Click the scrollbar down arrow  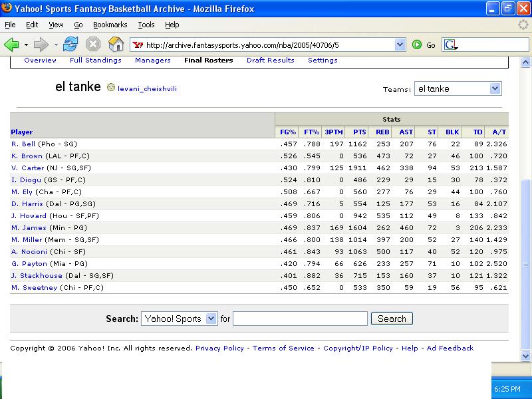tap(525, 356)
